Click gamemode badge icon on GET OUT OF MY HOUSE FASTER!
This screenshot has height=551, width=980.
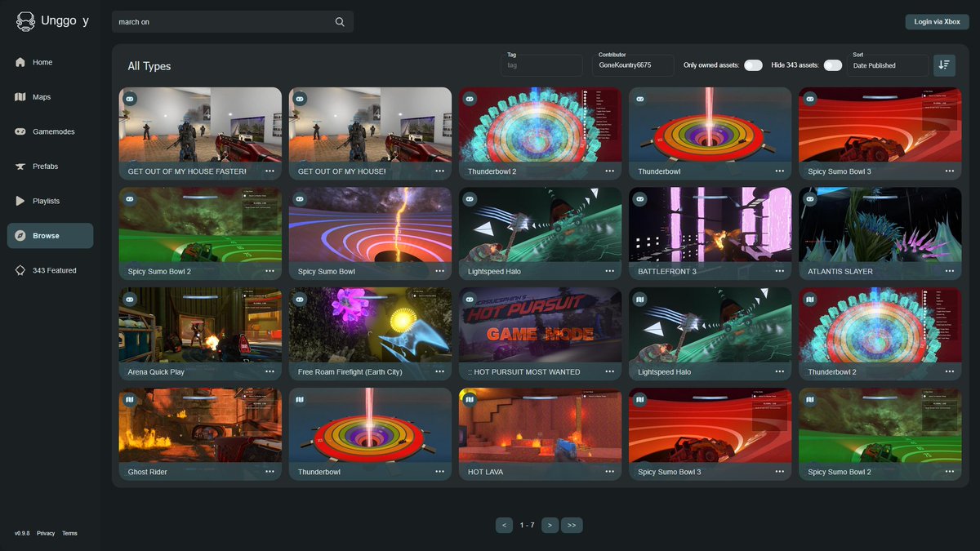[130, 99]
